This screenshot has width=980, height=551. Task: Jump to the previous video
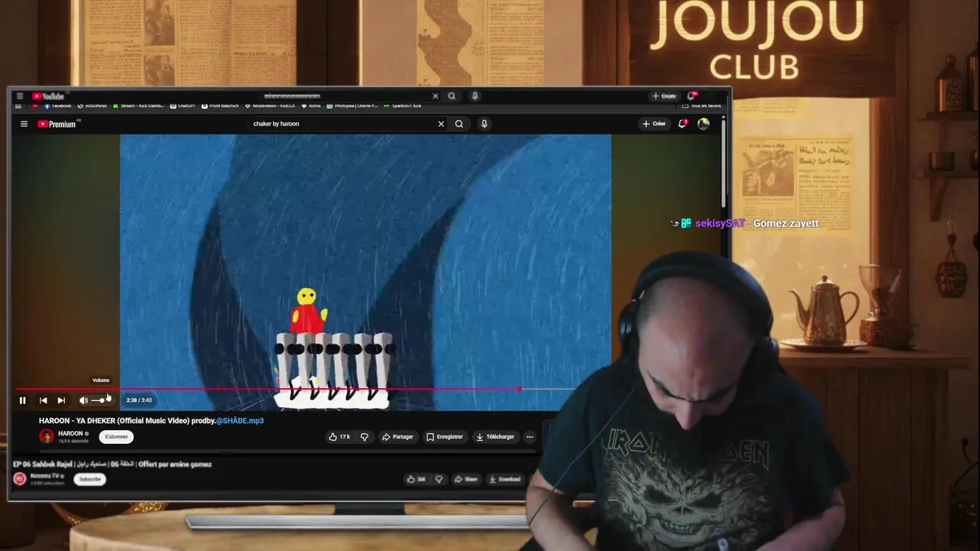(43, 400)
